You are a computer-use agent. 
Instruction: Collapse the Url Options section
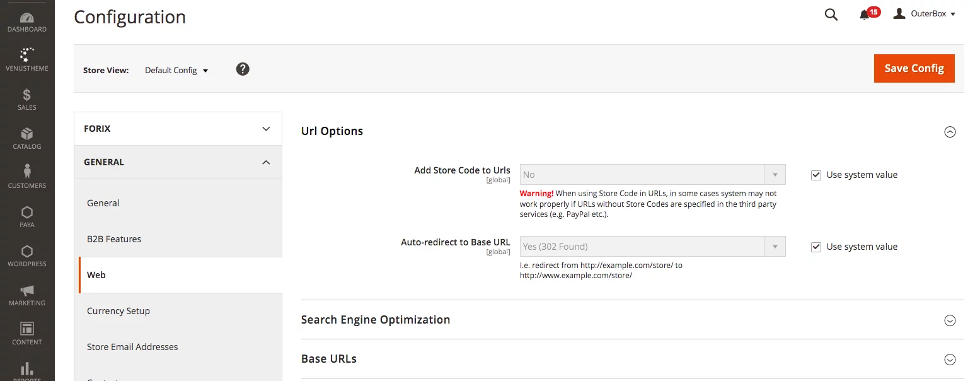pos(950,132)
